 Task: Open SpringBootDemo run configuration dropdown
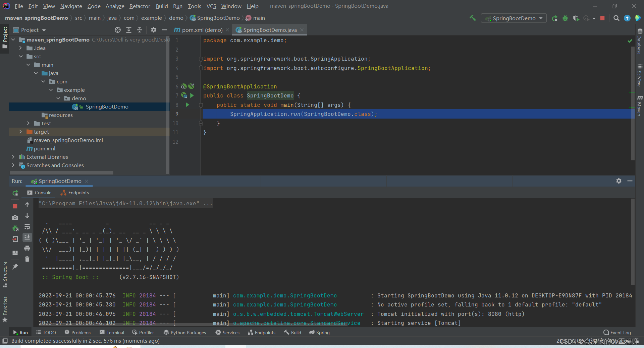[x=514, y=18]
